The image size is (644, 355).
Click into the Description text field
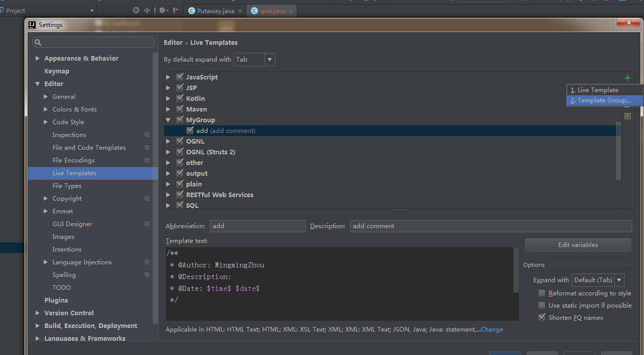pos(490,226)
